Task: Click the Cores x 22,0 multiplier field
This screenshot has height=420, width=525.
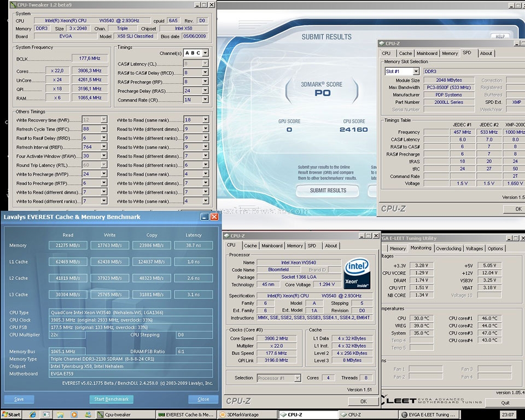Action: point(57,71)
